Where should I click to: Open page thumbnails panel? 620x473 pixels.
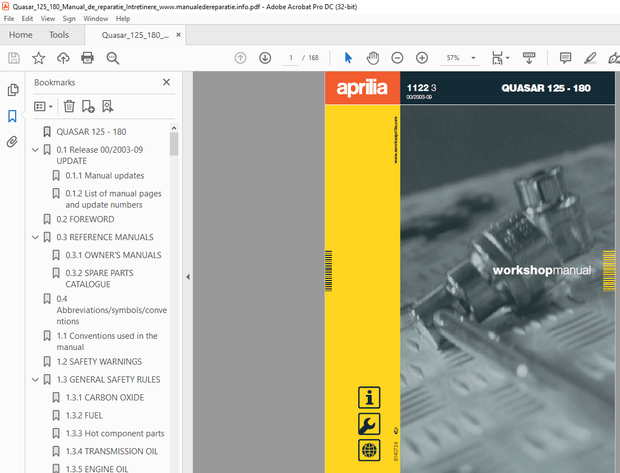[x=13, y=90]
